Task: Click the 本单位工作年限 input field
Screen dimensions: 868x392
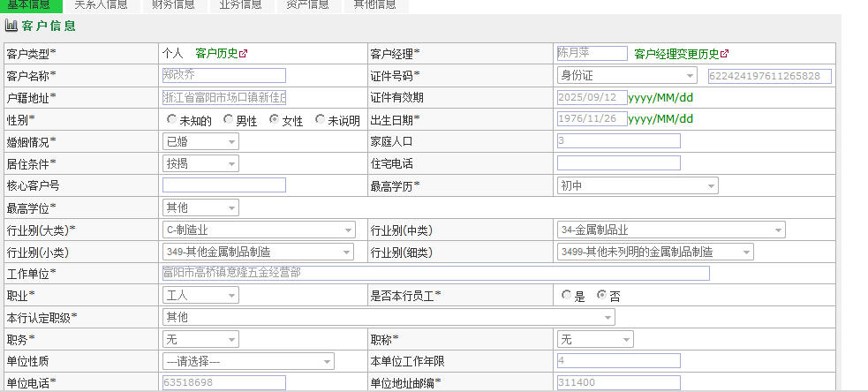Action: pyautogui.click(x=619, y=360)
